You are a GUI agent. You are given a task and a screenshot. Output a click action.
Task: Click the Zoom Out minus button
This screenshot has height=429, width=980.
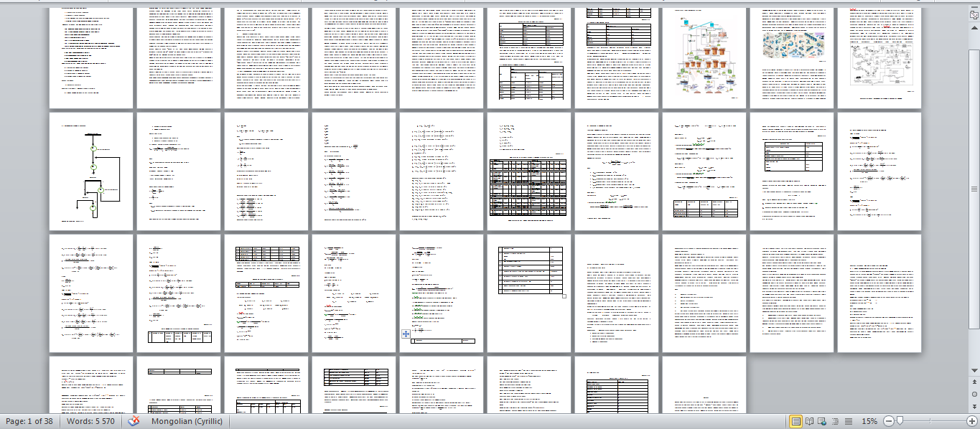tap(888, 421)
